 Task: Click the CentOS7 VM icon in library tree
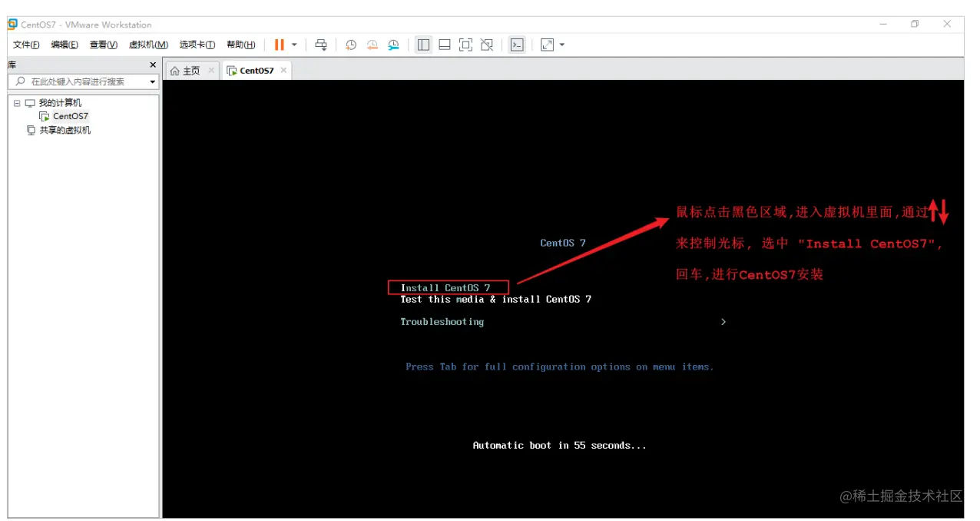(45, 116)
